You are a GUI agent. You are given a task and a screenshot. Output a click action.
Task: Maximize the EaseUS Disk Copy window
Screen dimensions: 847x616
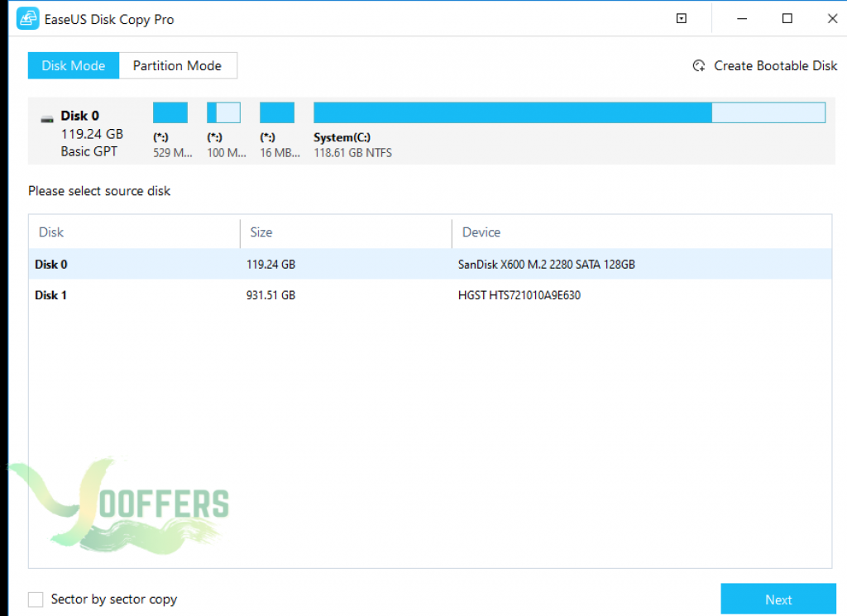click(x=787, y=19)
